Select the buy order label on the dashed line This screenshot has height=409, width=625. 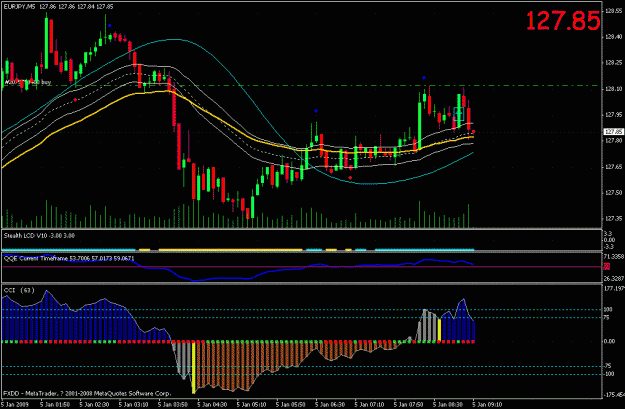(x=28, y=82)
